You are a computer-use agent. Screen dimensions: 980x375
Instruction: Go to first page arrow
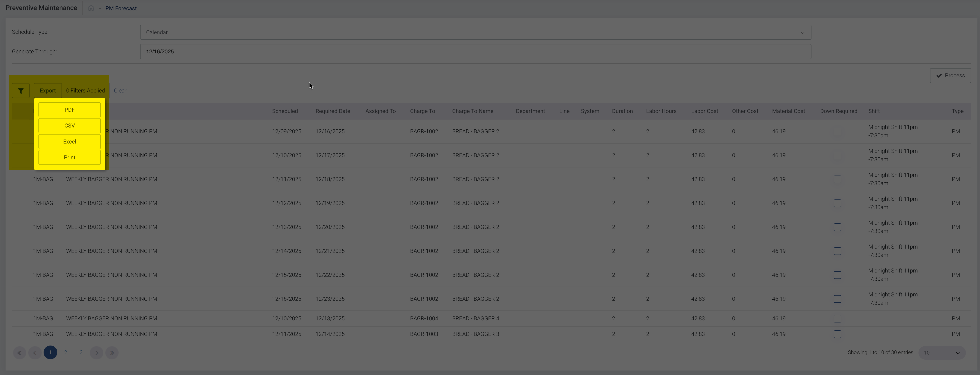pos(19,353)
